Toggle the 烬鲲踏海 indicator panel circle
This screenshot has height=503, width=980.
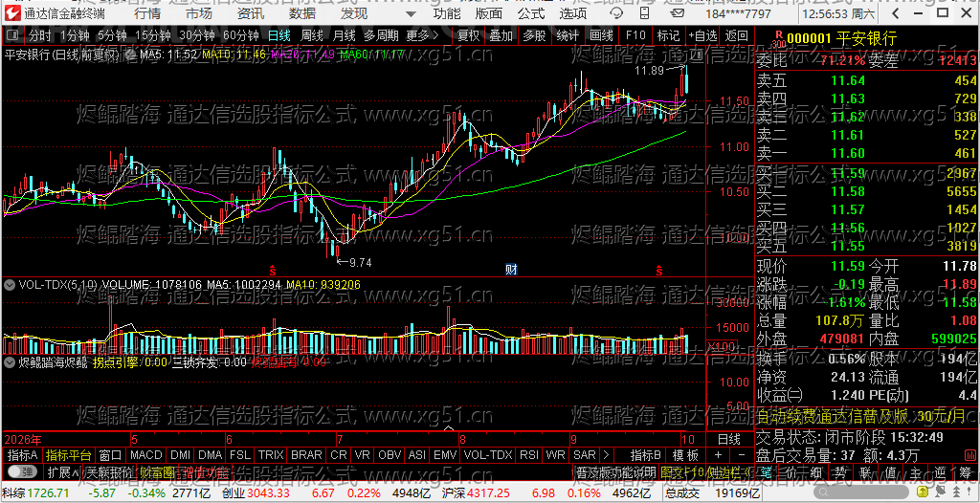(10, 361)
